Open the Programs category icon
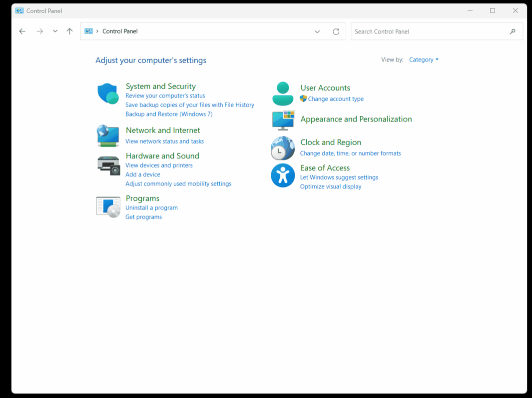Image resolution: width=532 pixels, height=398 pixels. point(108,206)
